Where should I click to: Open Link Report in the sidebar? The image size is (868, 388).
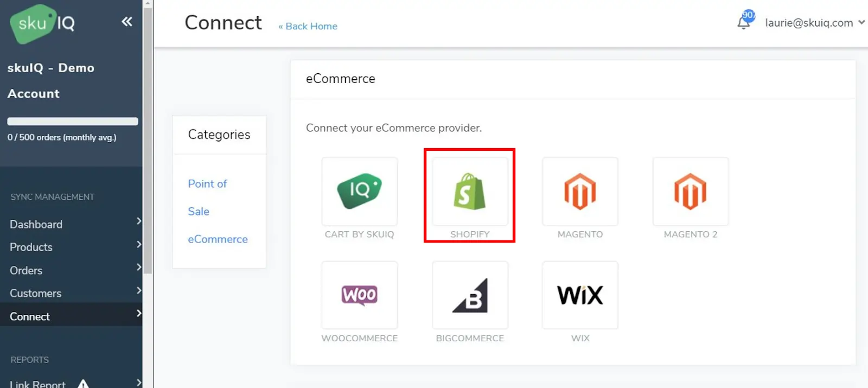(x=37, y=383)
